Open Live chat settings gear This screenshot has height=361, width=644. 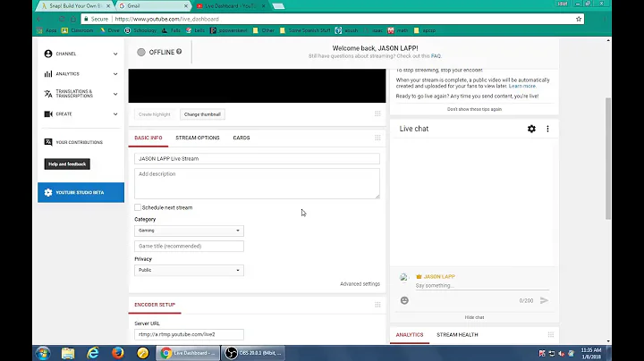tap(531, 129)
